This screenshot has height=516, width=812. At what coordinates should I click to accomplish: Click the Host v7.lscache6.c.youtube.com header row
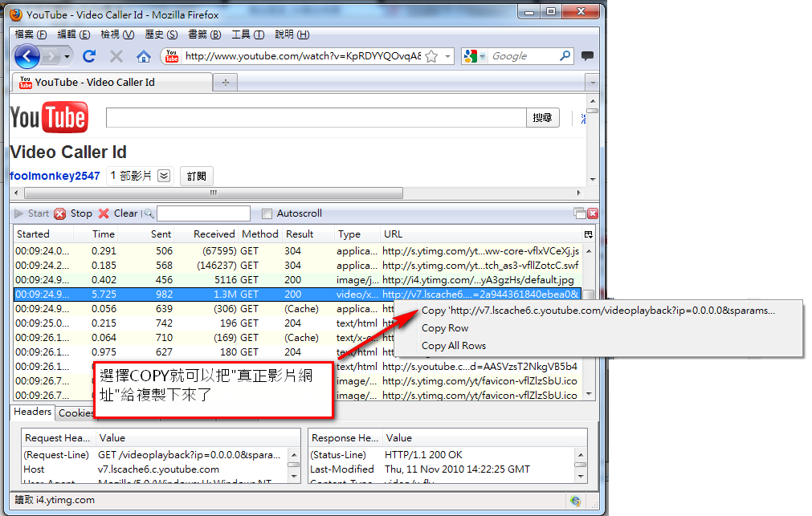click(155, 469)
